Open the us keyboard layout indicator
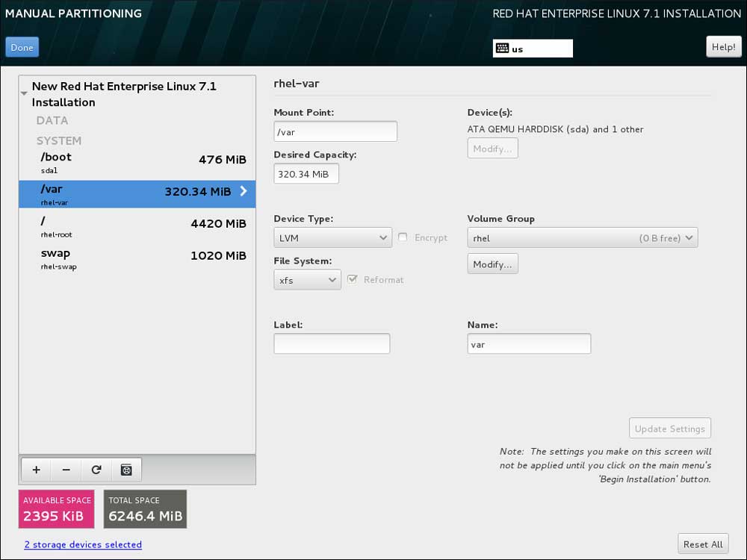The image size is (747, 560). [533, 48]
